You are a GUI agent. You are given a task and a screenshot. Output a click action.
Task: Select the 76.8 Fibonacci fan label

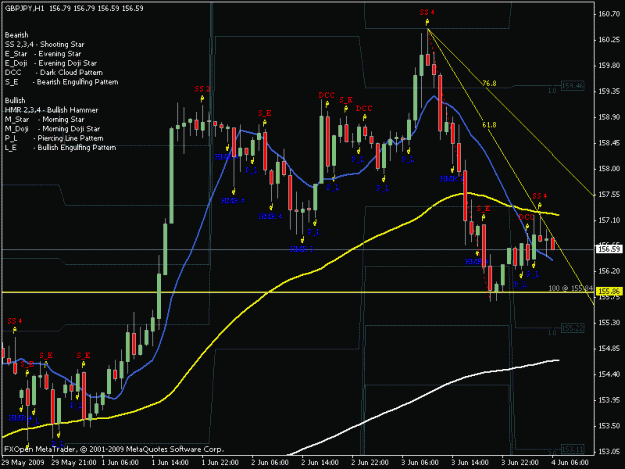click(489, 83)
